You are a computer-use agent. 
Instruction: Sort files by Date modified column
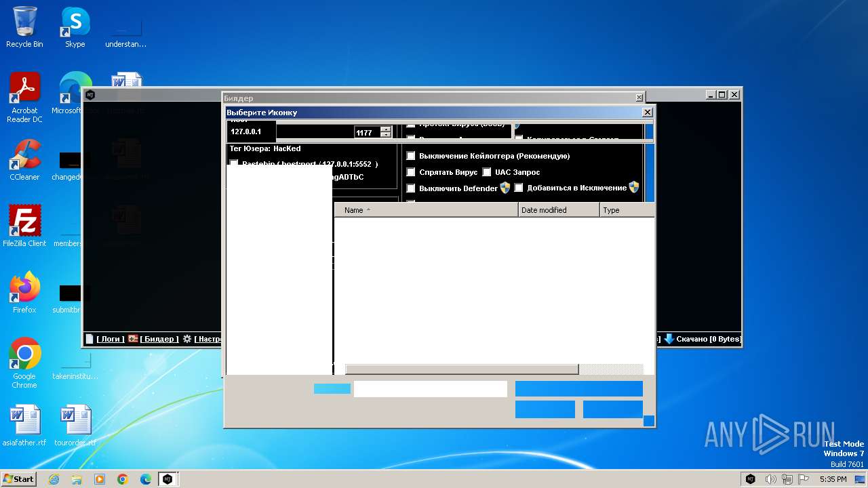pos(559,210)
